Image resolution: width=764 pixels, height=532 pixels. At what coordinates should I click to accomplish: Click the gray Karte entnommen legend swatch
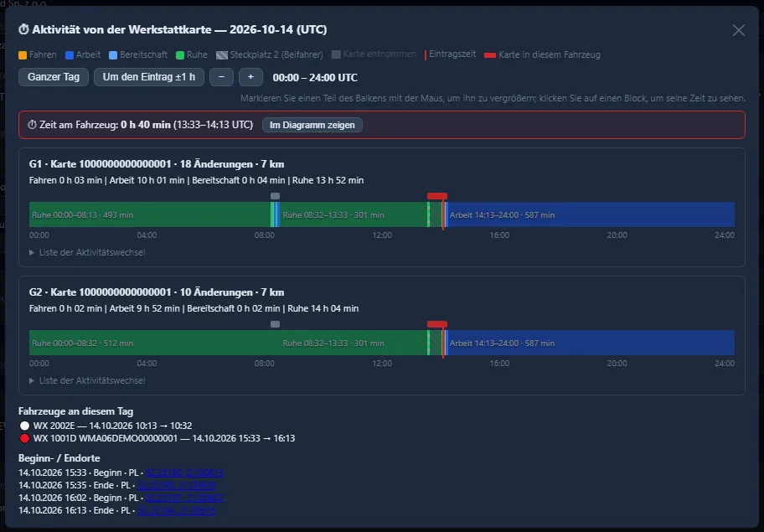pyautogui.click(x=336, y=54)
